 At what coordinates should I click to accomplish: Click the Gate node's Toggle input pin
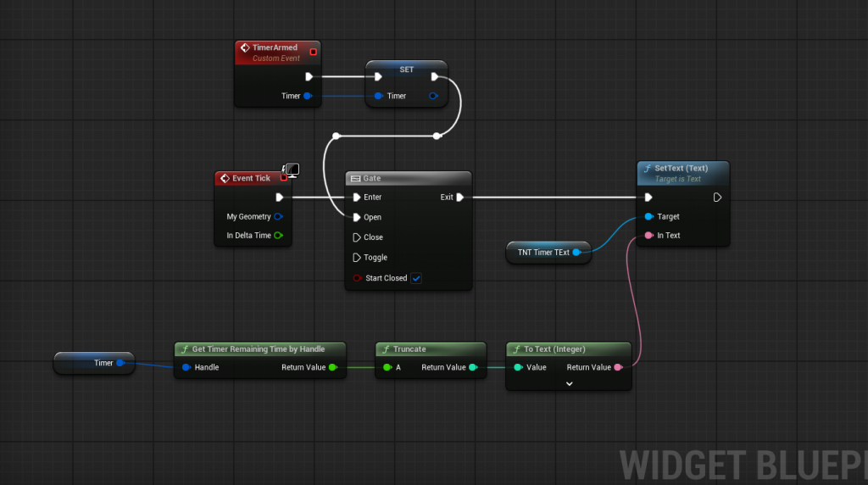coord(357,258)
